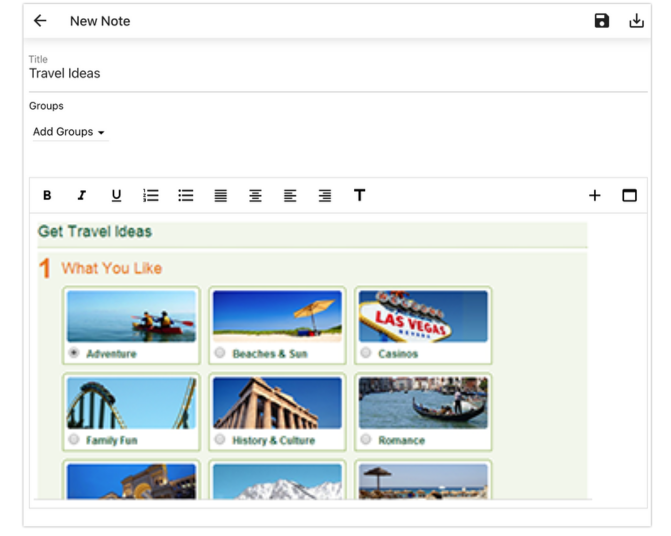Click the roller coaster Family Fun thumbnail
This screenshot has width=671, height=536.
pyautogui.click(x=131, y=403)
